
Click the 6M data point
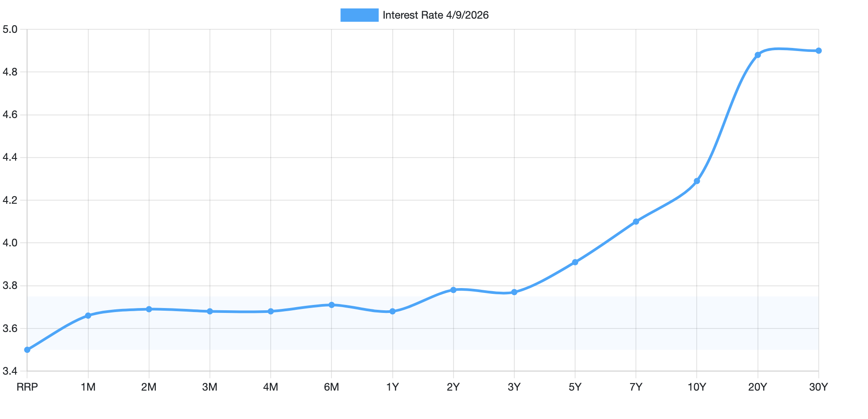coord(331,304)
